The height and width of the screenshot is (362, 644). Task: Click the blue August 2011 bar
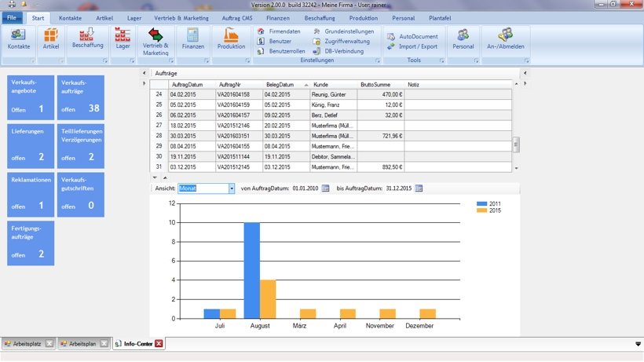pyautogui.click(x=252, y=270)
